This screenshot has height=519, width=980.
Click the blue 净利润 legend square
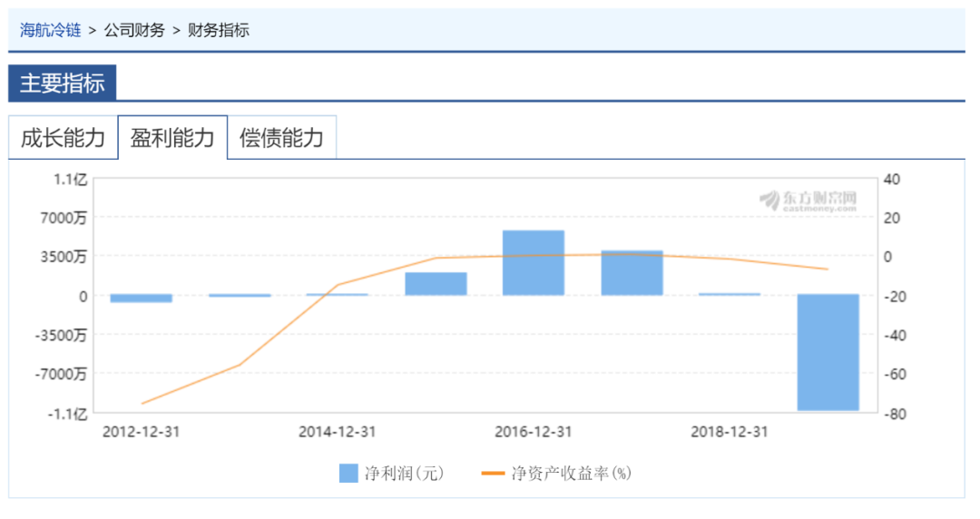(348, 473)
